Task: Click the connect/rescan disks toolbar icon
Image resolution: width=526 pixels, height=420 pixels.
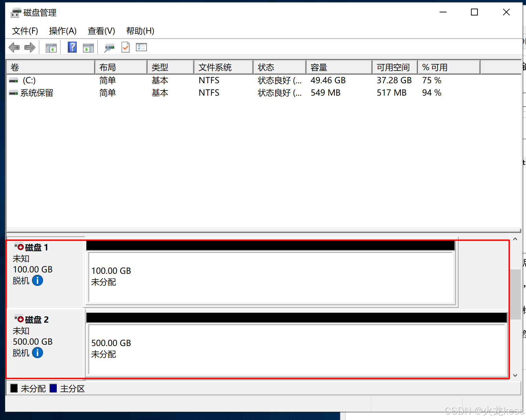Action: [x=109, y=48]
